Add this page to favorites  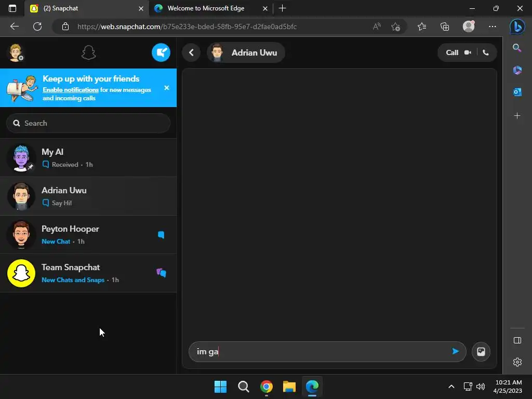click(x=395, y=26)
